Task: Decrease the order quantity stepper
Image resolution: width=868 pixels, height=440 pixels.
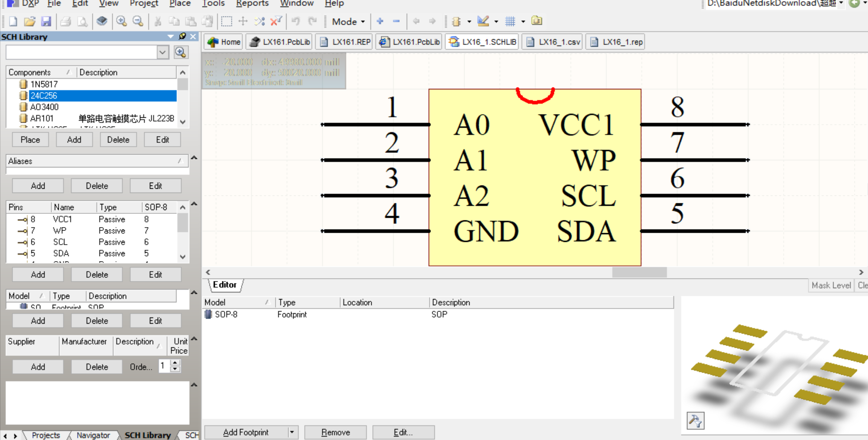Action: point(175,369)
